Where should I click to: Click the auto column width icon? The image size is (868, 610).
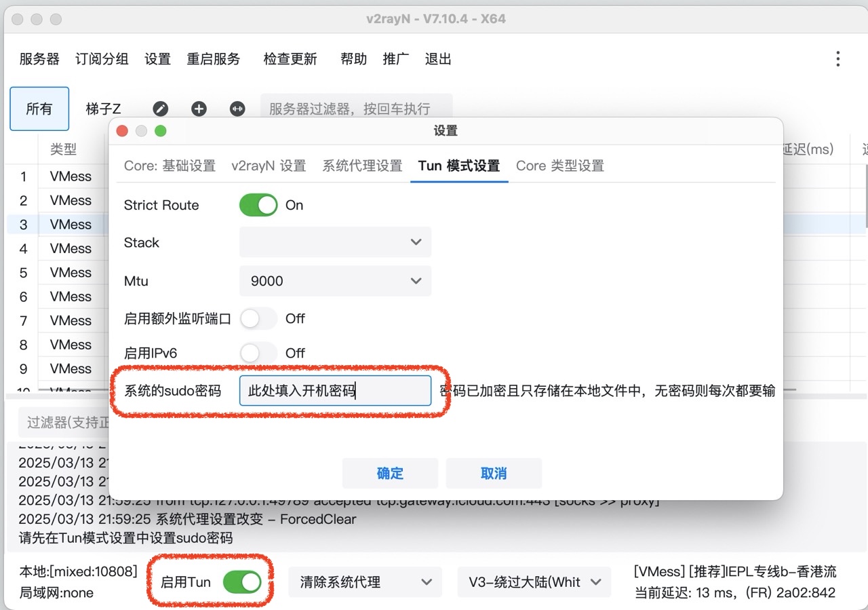237,109
